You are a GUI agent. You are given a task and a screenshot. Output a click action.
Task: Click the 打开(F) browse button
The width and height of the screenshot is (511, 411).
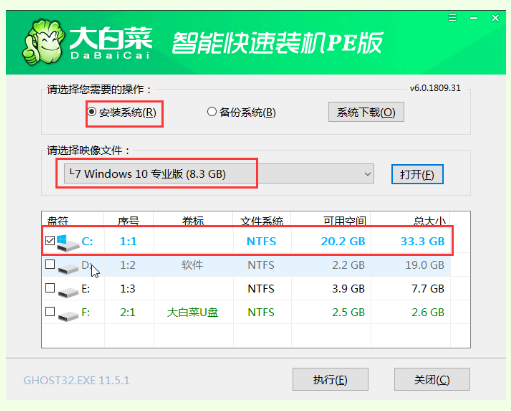pos(417,174)
